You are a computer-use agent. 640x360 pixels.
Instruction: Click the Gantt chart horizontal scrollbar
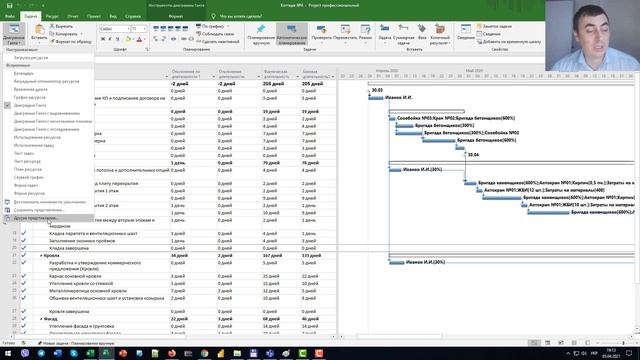(399, 337)
